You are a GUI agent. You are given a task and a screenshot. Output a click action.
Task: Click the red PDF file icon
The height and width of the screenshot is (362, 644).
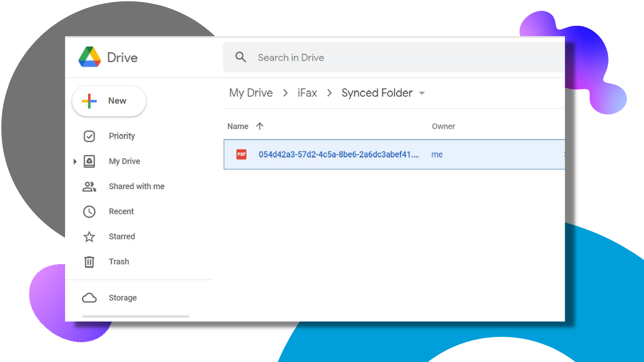pyautogui.click(x=241, y=155)
